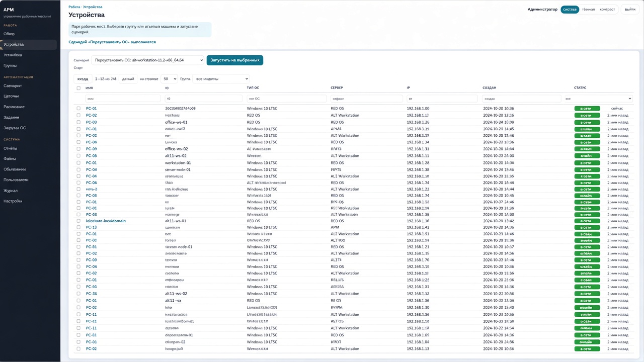Image resolution: width=644 pixels, height=362 pixels.
Task: Switch theme to тёмная
Action: click(588, 10)
